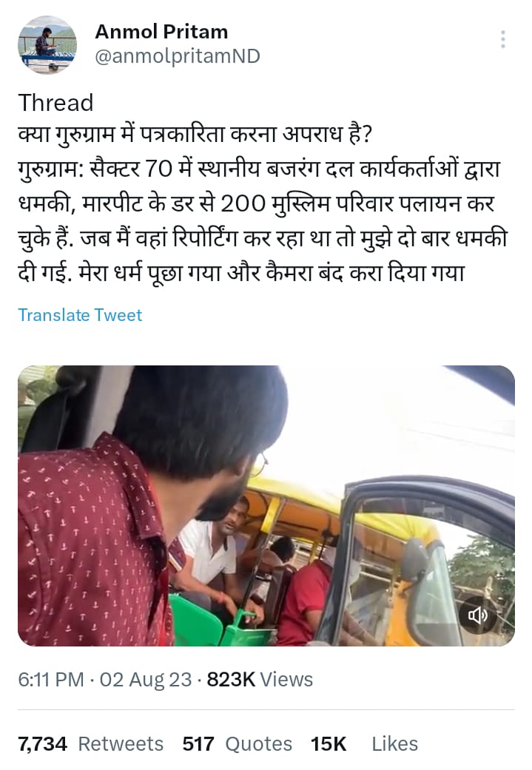Click the Hindi question line ending with a question mark
Viewport: 532px width, 770px height.
(x=195, y=134)
